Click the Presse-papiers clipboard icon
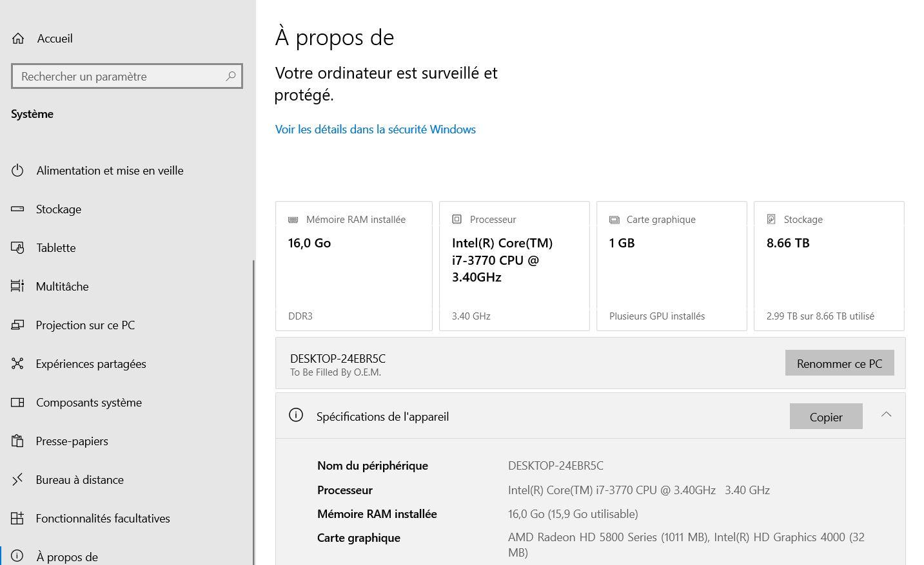This screenshot has height=565, width=924. pyautogui.click(x=17, y=441)
